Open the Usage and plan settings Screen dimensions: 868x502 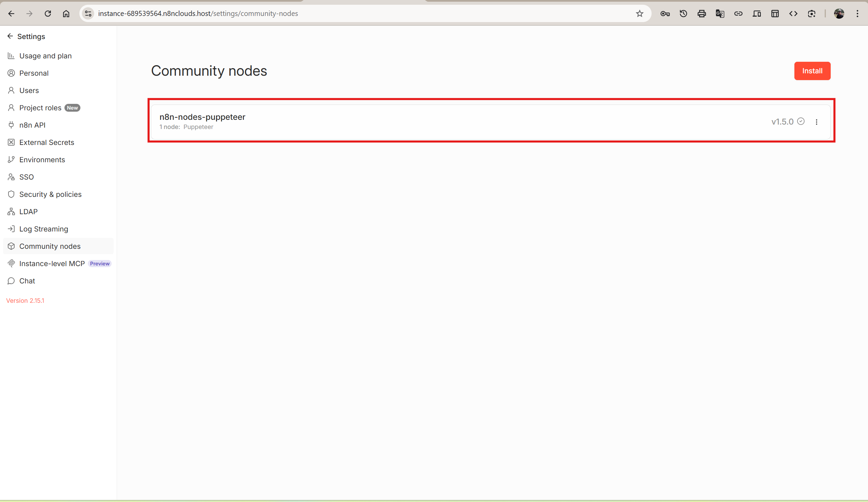point(58,56)
